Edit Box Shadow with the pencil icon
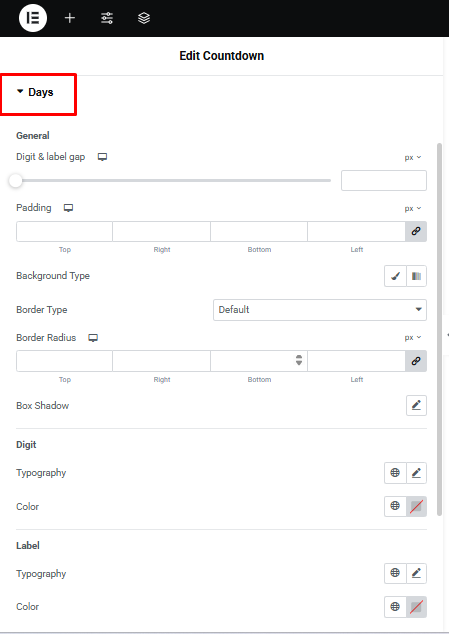This screenshot has height=634, width=449. 416,405
